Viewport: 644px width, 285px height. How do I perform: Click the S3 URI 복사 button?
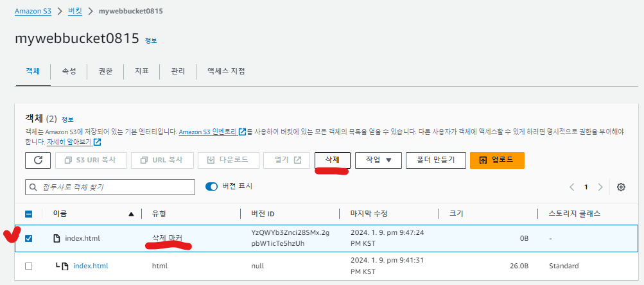click(91, 160)
